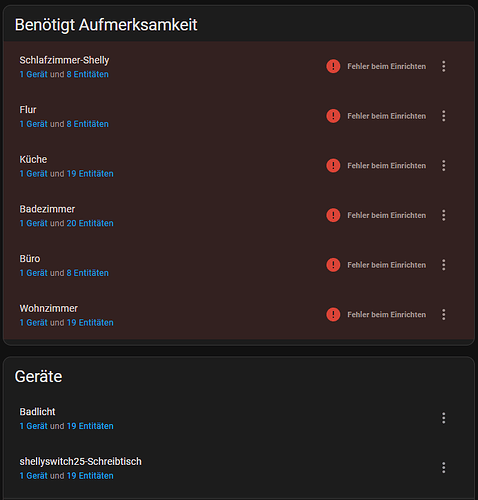
Task: Open the '19 Entitäten' link under Badlicht
Action: pyautogui.click(x=90, y=426)
